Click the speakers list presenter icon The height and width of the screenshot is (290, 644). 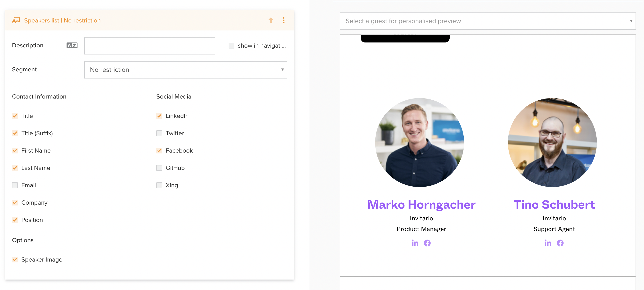16,20
